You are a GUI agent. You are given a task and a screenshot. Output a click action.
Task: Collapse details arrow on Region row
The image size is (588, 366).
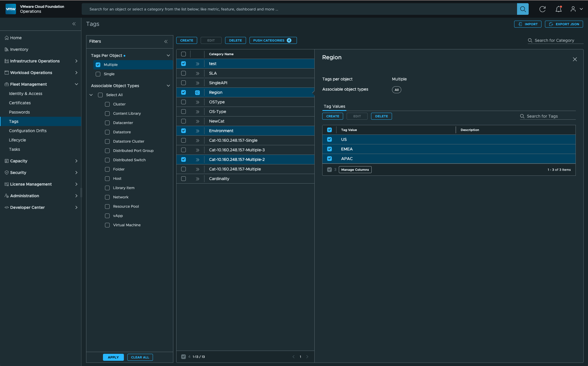pyautogui.click(x=197, y=93)
